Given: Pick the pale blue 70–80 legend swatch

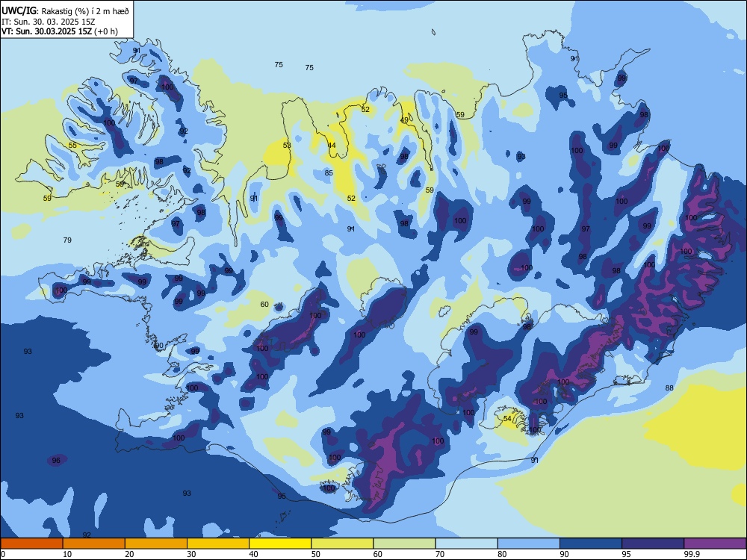Looking at the screenshot, I should (x=466, y=544).
